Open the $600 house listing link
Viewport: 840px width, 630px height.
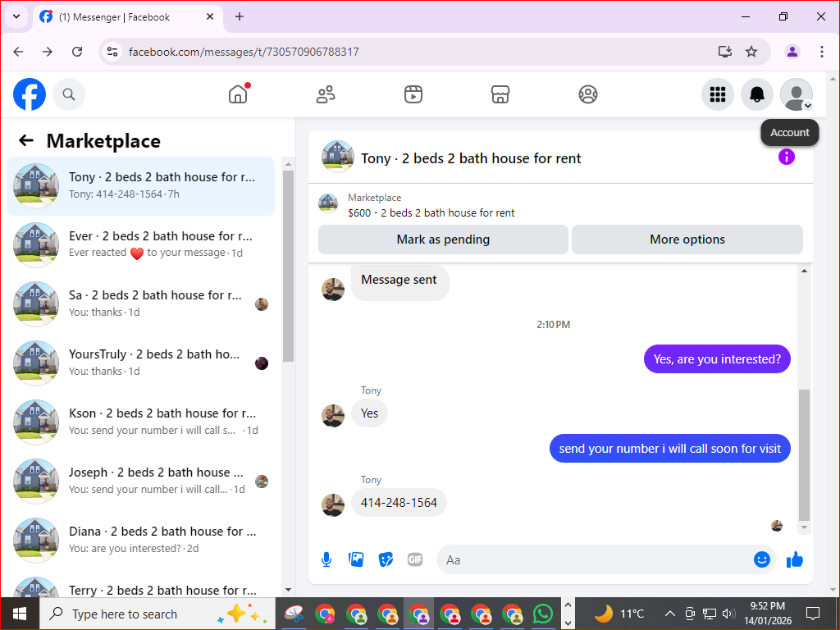pyautogui.click(x=431, y=212)
